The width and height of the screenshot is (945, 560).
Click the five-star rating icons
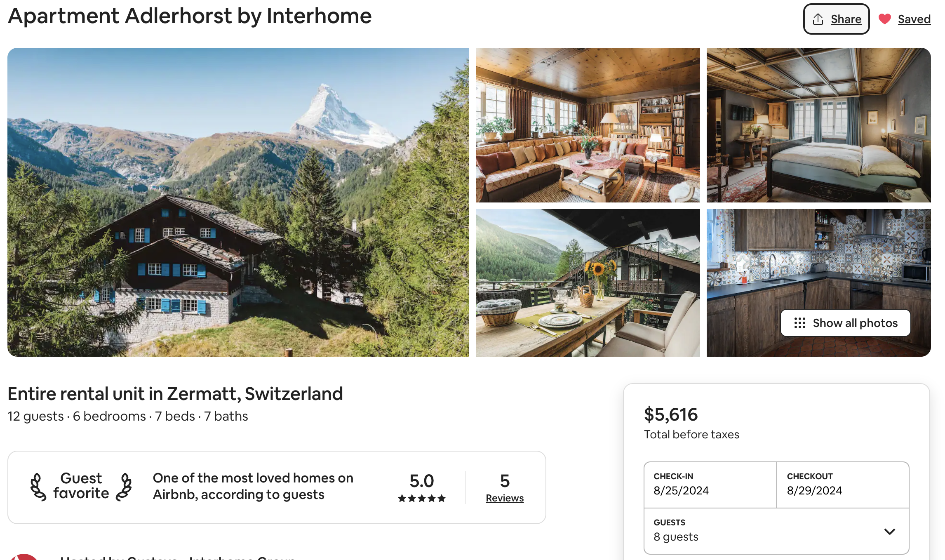pos(421,499)
